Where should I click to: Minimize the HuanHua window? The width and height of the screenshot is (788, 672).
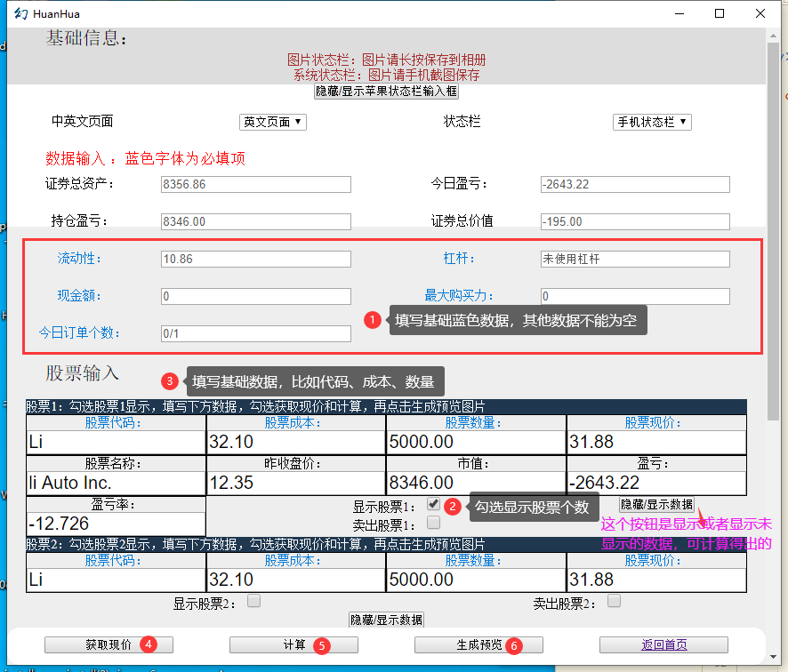click(x=679, y=13)
